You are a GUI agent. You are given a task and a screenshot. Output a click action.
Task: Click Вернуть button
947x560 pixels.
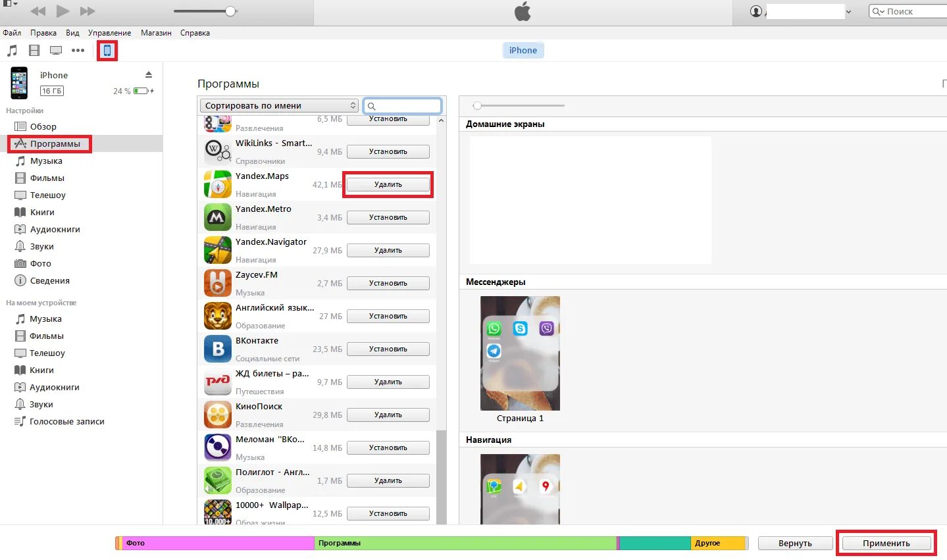point(795,543)
